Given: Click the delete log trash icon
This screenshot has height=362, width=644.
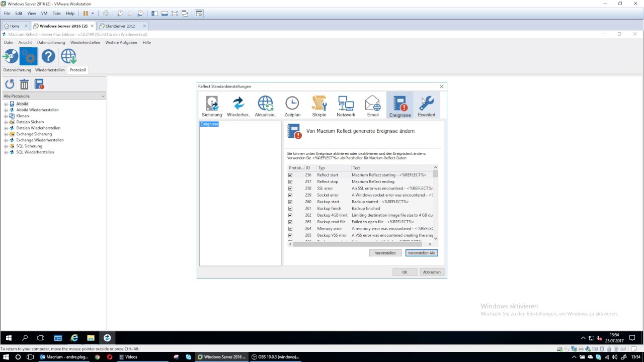Looking at the screenshot, I should [24, 84].
